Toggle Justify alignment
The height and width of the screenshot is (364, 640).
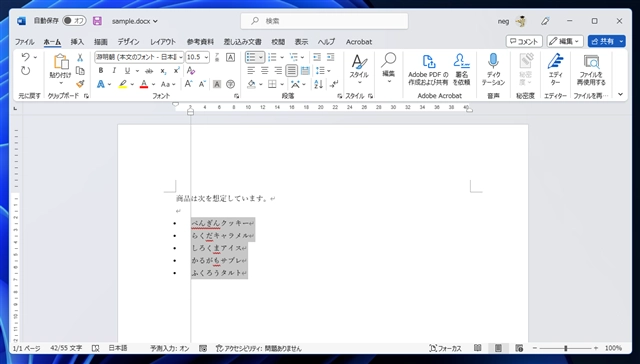click(x=291, y=71)
